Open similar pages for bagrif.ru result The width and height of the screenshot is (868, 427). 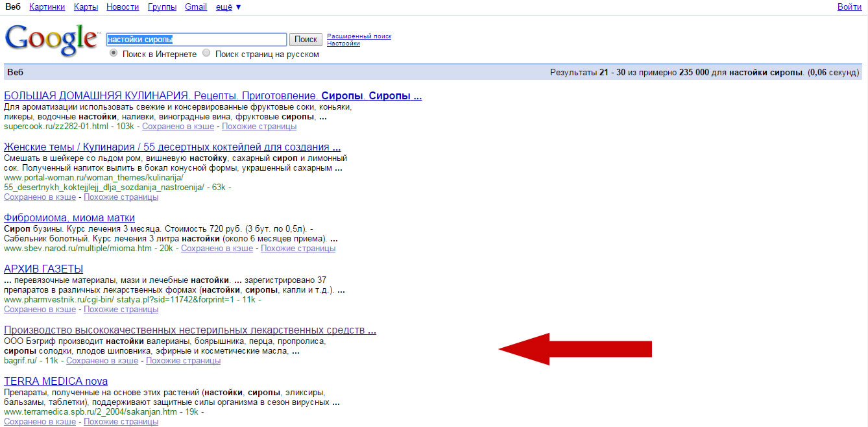[183, 361]
